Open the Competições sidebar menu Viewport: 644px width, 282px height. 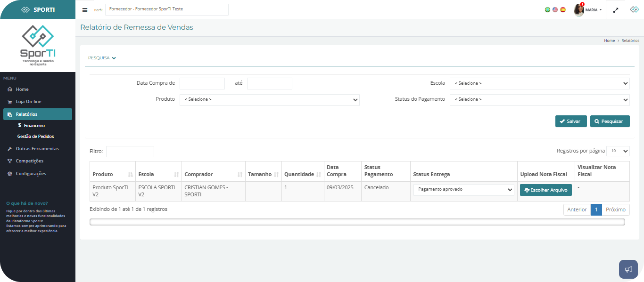click(x=30, y=161)
